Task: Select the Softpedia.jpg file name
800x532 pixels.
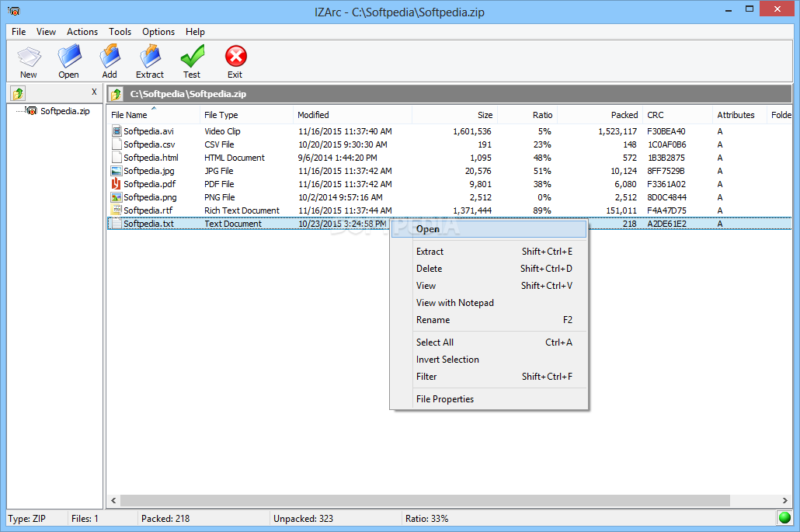Action: [x=149, y=171]
